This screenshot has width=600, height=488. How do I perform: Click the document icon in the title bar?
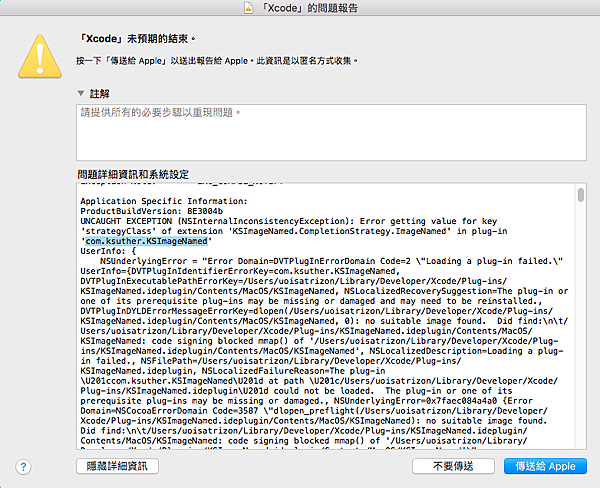tap(249, 8)
